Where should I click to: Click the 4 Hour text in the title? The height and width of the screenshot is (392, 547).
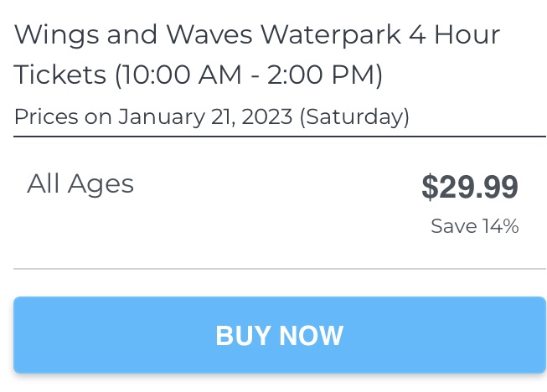point(453,35)
